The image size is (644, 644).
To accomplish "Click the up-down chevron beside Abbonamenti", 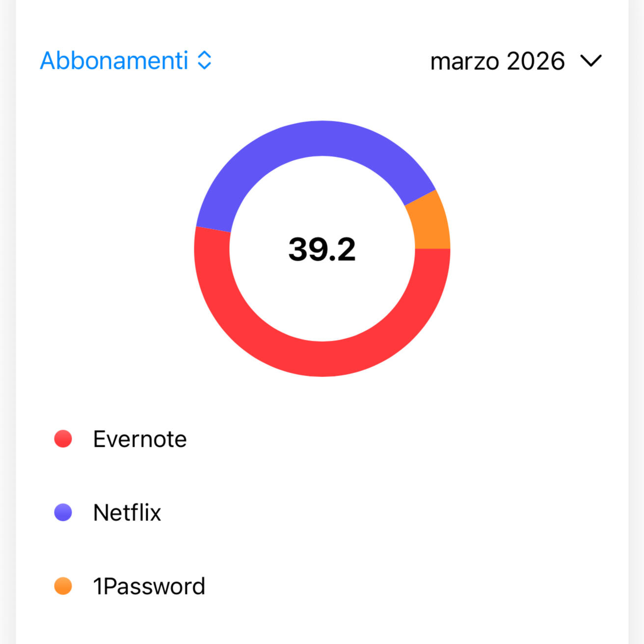I will coord(204,60).
